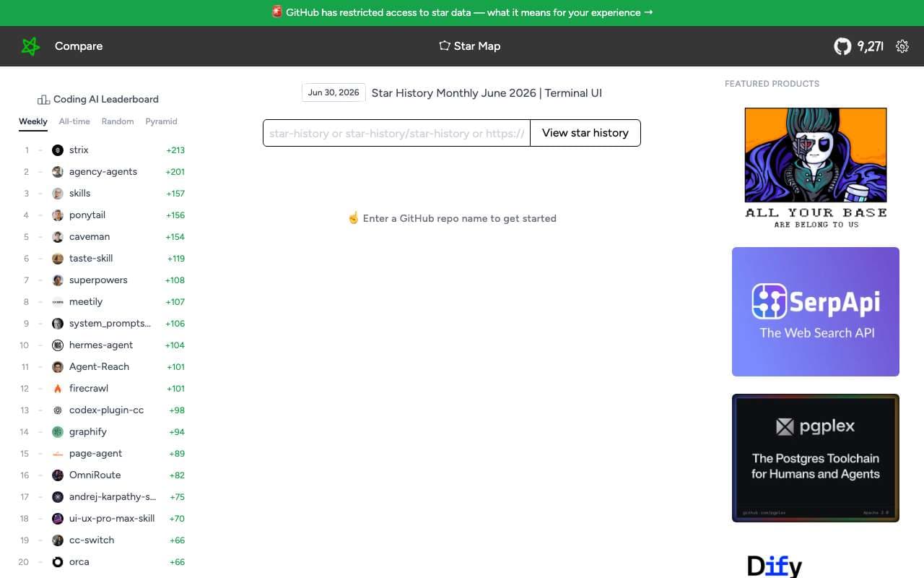Click the firecrawl flame icon
The image size is (924, 578).
point(58,389)
